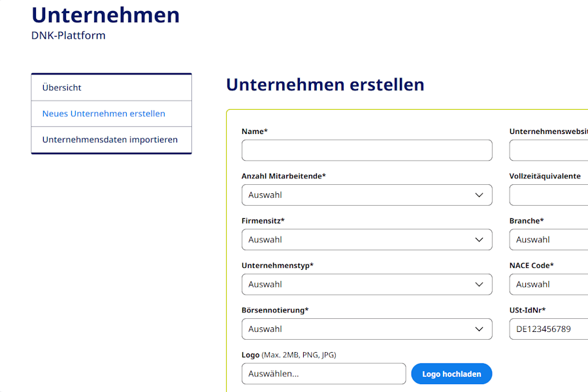The image size is (588, 392).
Task: Click the USt-IdNr field with DE123456789
Action: click(x=548, y=329)
